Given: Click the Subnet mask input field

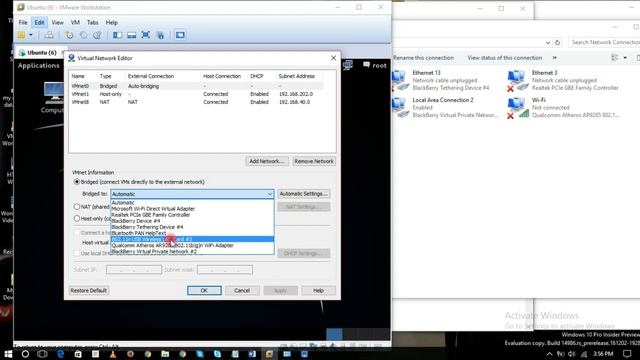Looking at the screenshot, I should 225,270.
